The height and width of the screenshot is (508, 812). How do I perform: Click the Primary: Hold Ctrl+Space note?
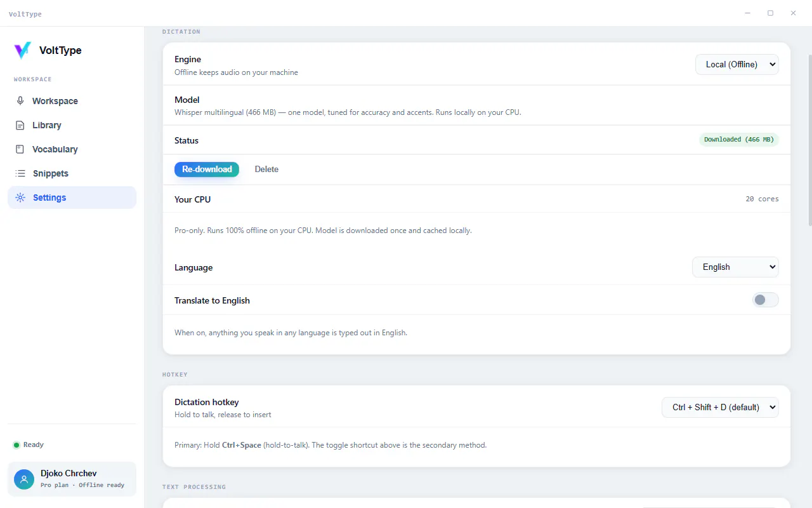[331, 445]
